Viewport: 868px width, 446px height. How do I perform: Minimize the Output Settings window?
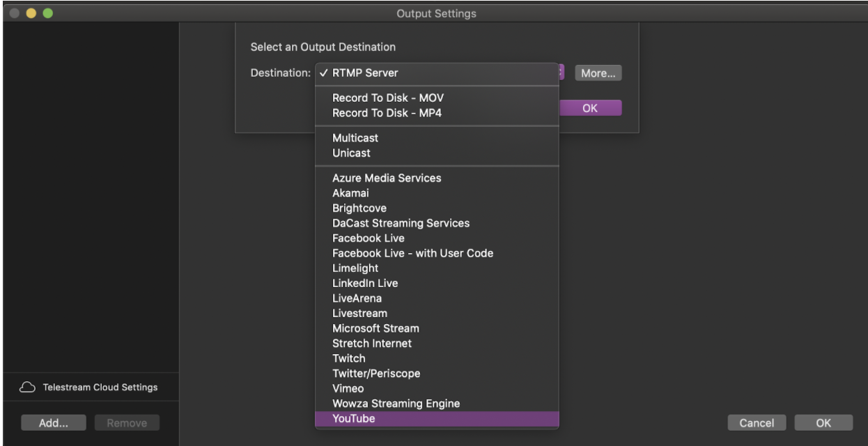[x=30, y=14]
